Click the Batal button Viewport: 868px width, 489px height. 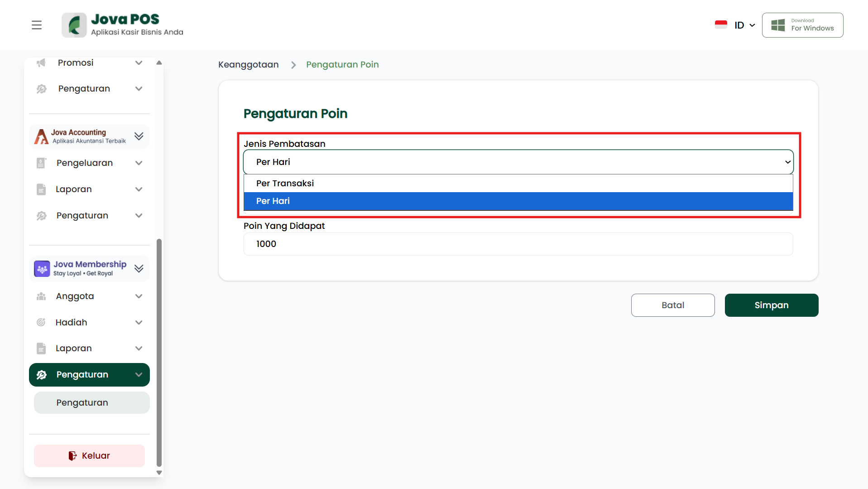pyautogui.click(x=672, y=305)
